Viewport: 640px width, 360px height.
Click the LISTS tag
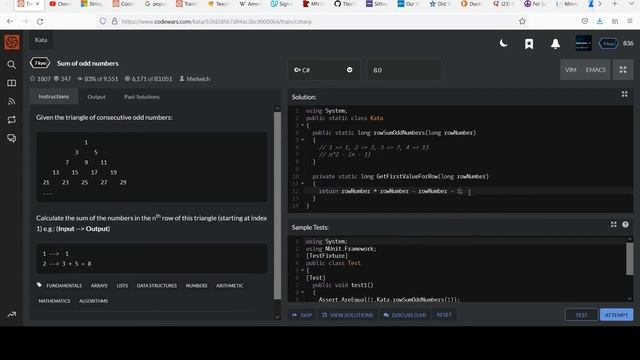122,286
